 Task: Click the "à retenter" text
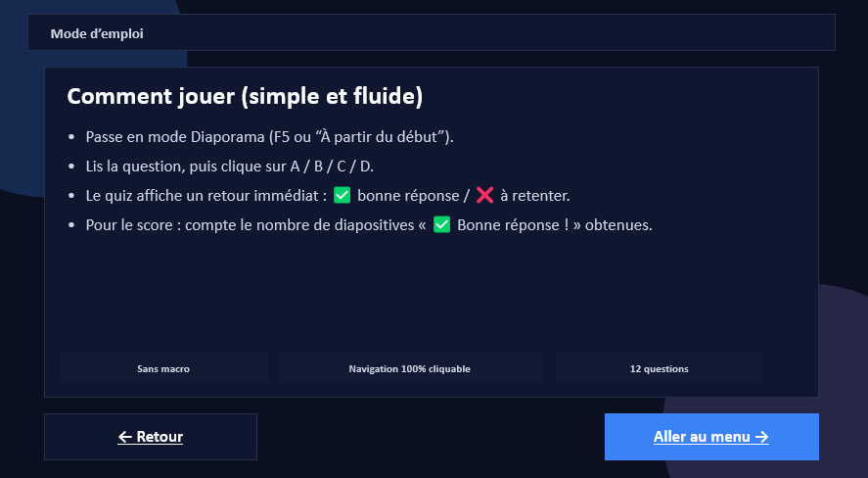[534, 195]
